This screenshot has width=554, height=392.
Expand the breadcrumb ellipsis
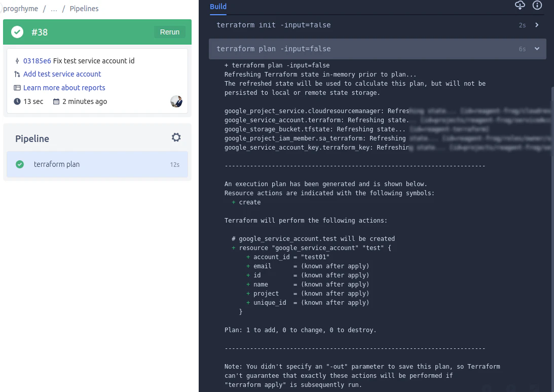54,9
